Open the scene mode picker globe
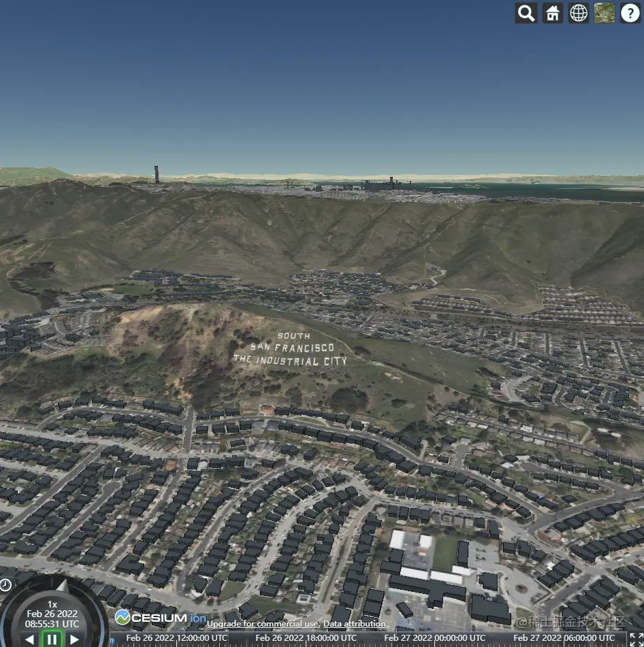 [579, 13]
